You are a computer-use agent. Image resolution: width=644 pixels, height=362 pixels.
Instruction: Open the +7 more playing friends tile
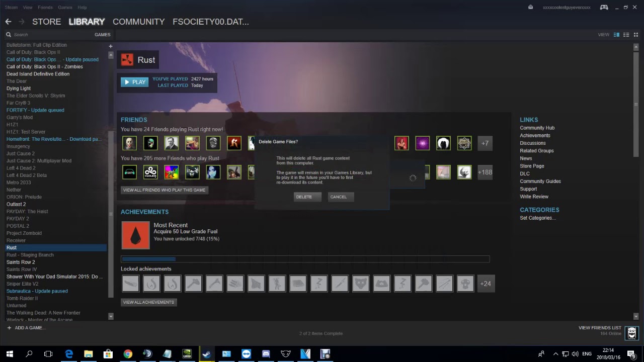pyautogui.click(x=485, y=143)
